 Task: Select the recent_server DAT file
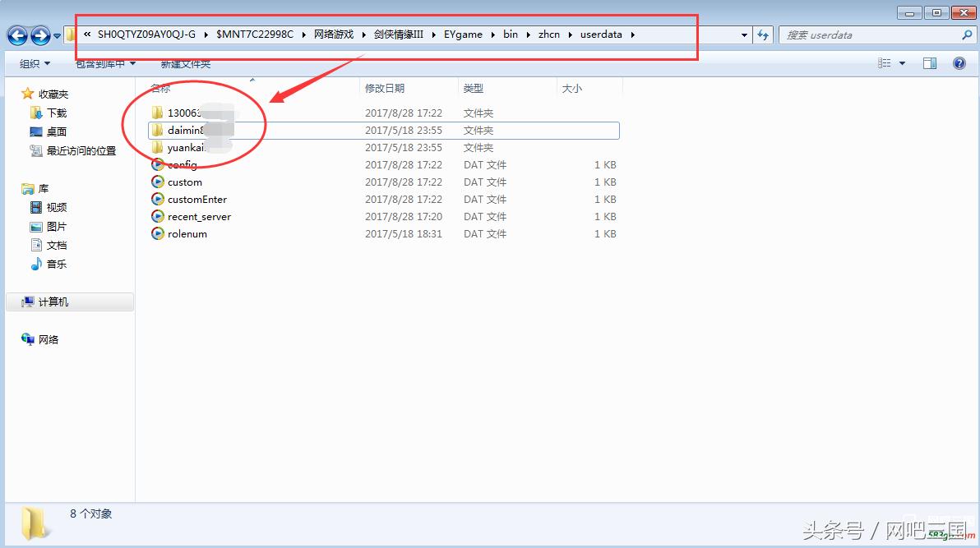(199, 217)
